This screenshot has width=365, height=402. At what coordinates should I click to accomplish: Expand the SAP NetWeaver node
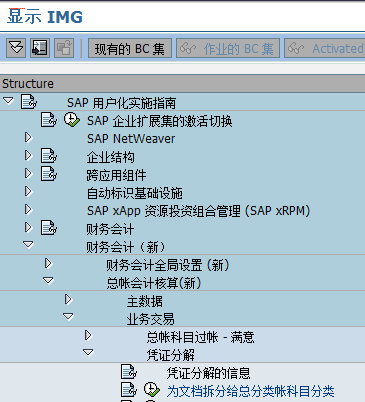[x=29, y=137]
